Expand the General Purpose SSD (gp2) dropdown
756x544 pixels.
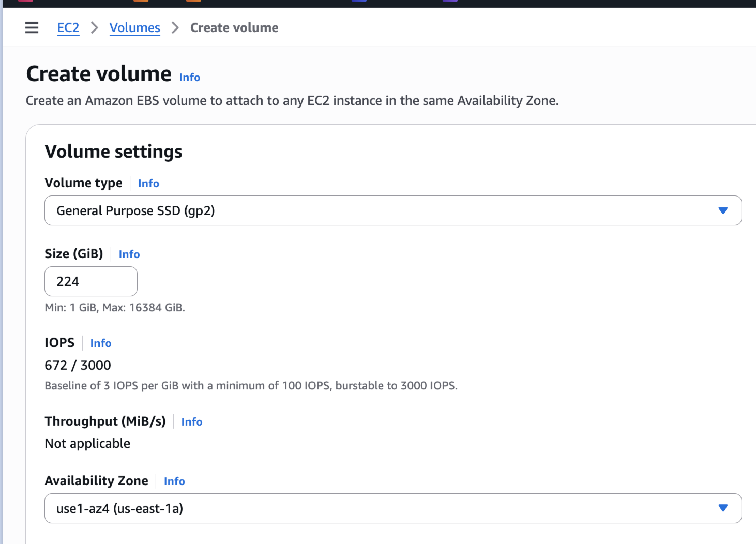(x=393, y=211)
